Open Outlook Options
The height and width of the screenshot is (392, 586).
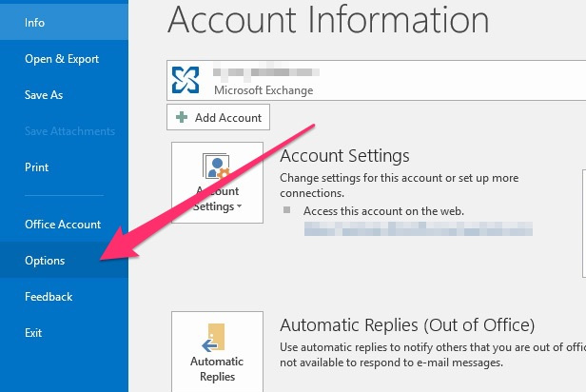tap(46, 261)
